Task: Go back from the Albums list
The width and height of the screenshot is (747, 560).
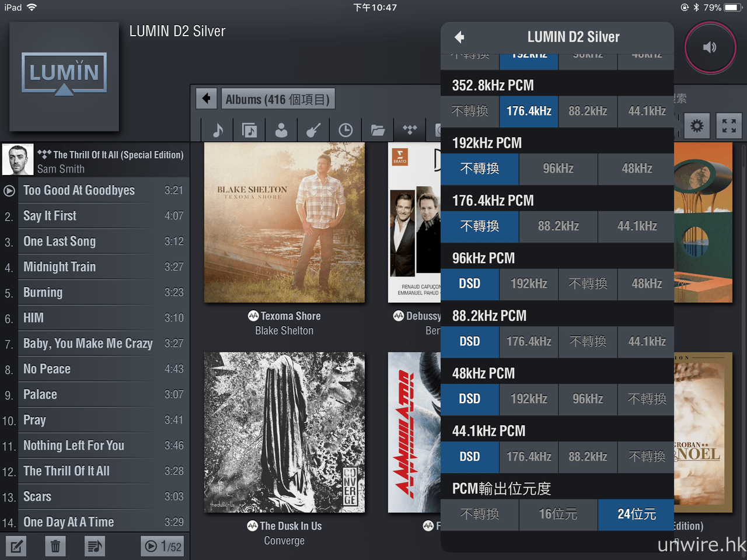Action: point(207,99)
